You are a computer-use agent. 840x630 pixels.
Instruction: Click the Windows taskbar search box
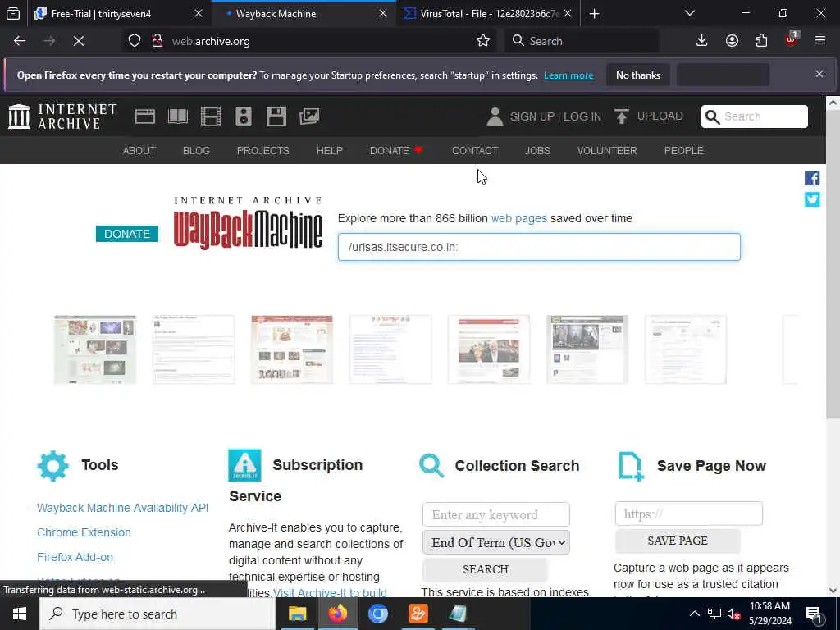point(157,614)
